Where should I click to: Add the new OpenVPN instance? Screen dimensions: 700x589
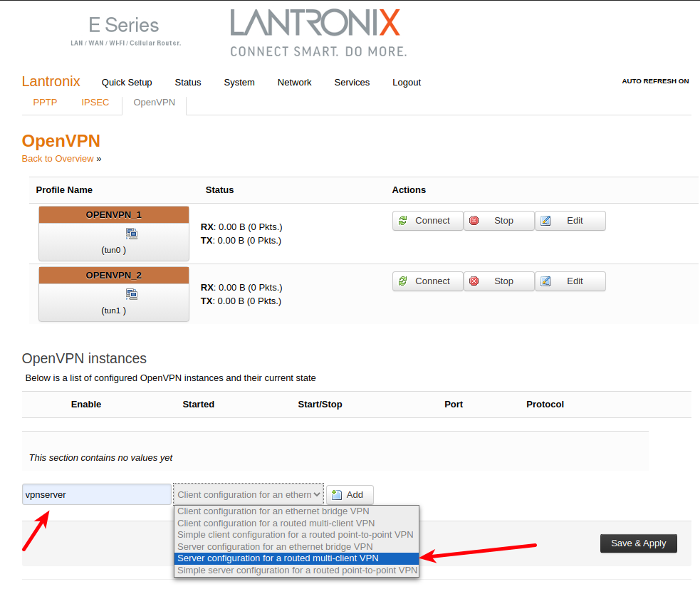click(350, 495)
